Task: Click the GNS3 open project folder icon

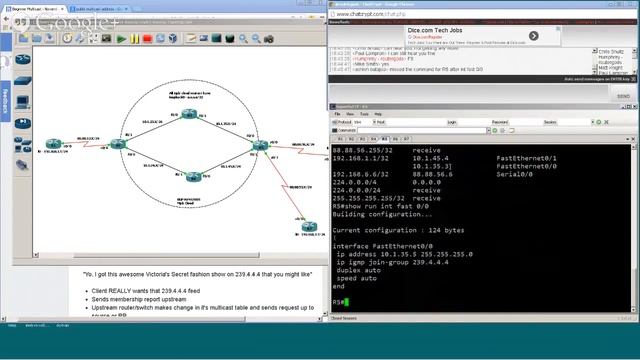Action: tap(37, 39)
